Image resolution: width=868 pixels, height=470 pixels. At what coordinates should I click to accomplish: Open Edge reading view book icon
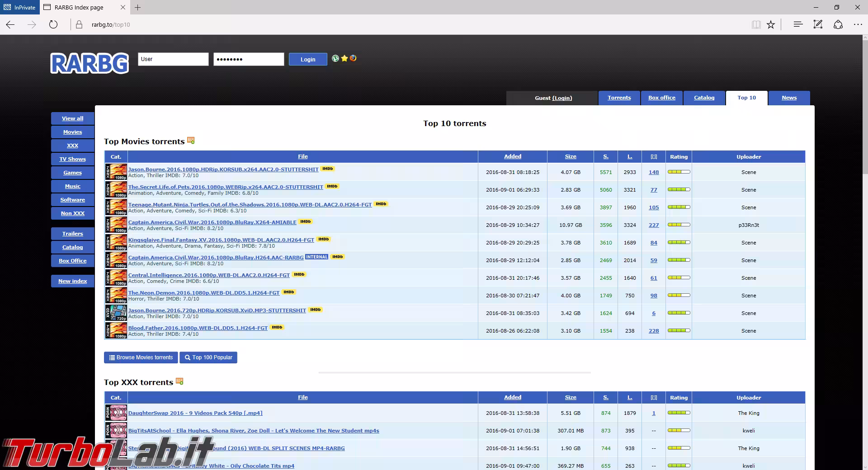[756, 25]
